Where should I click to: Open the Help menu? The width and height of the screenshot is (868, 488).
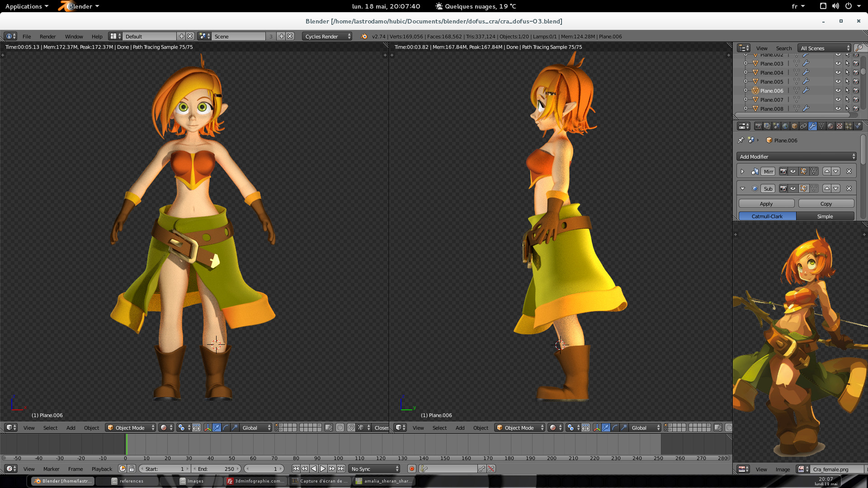[x=97, y=37]
